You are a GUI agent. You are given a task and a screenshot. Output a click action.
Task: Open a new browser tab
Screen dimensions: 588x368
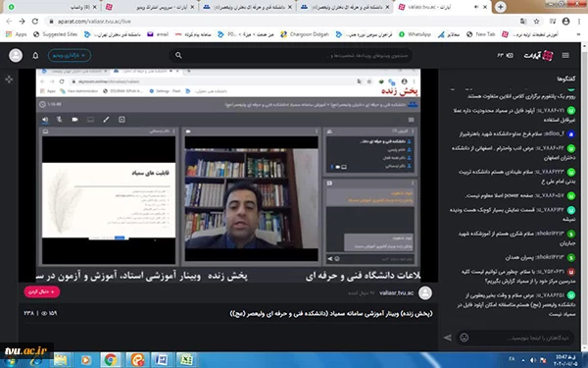[x=501, y=7]
